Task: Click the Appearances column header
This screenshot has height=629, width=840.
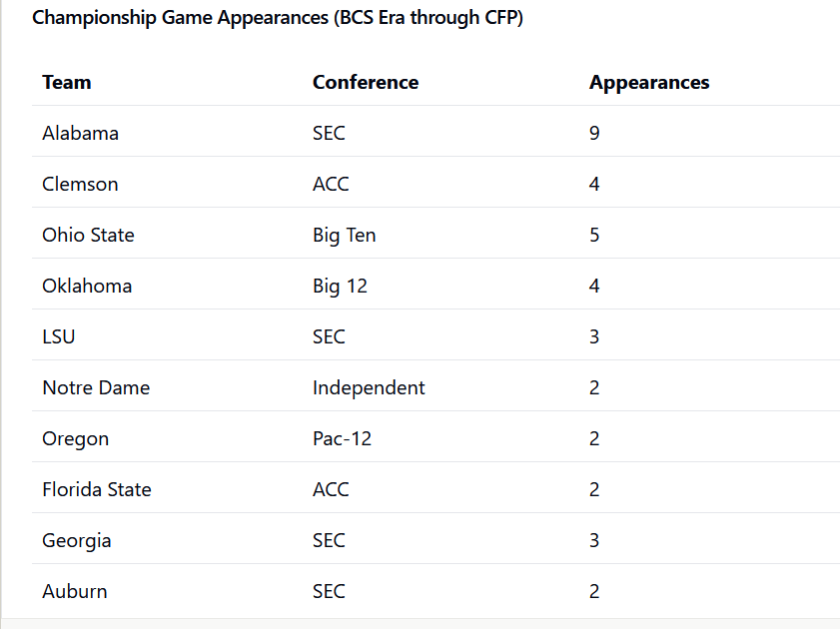Action: 649,83
